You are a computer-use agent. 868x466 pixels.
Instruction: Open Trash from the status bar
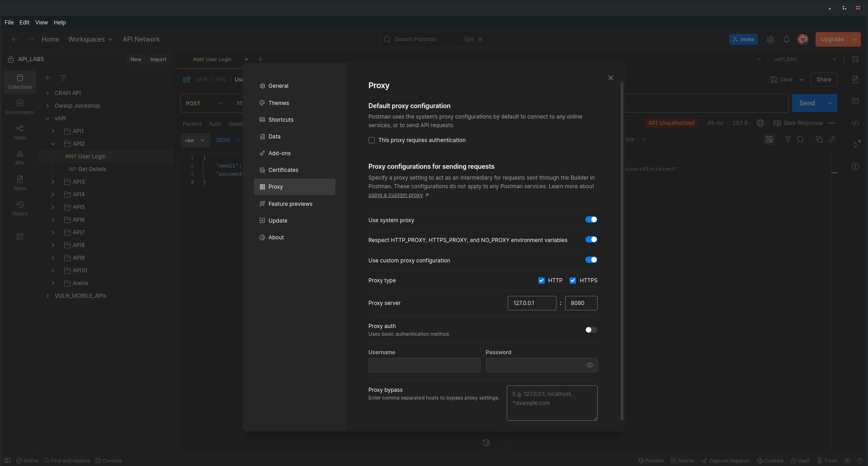click(x=827, y=461)
